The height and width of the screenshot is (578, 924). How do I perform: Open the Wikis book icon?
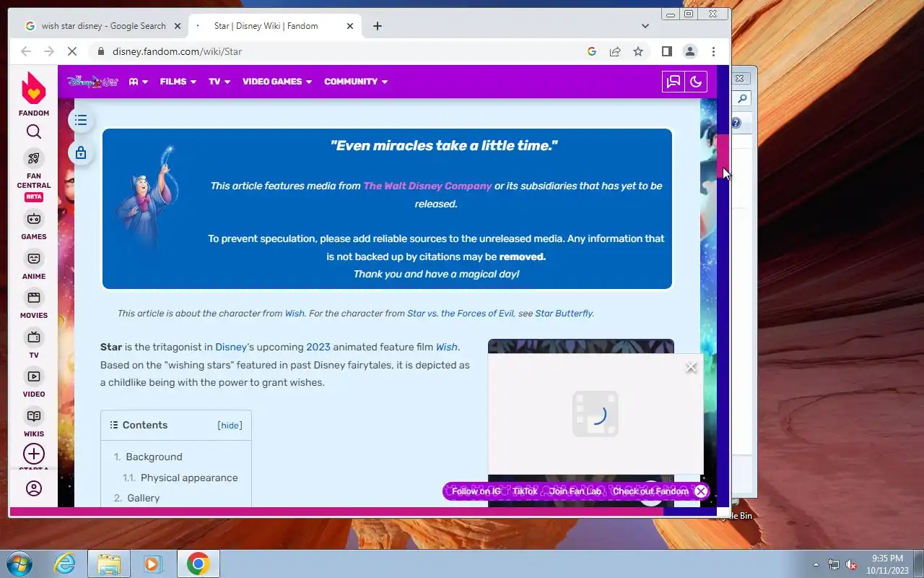click(x=34, y=416)
